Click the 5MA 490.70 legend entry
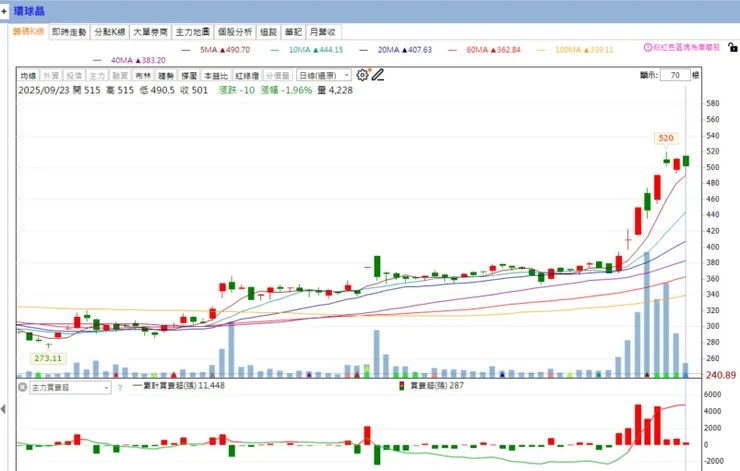The height and width of the screenshot is (471, 740). (216, 50)
